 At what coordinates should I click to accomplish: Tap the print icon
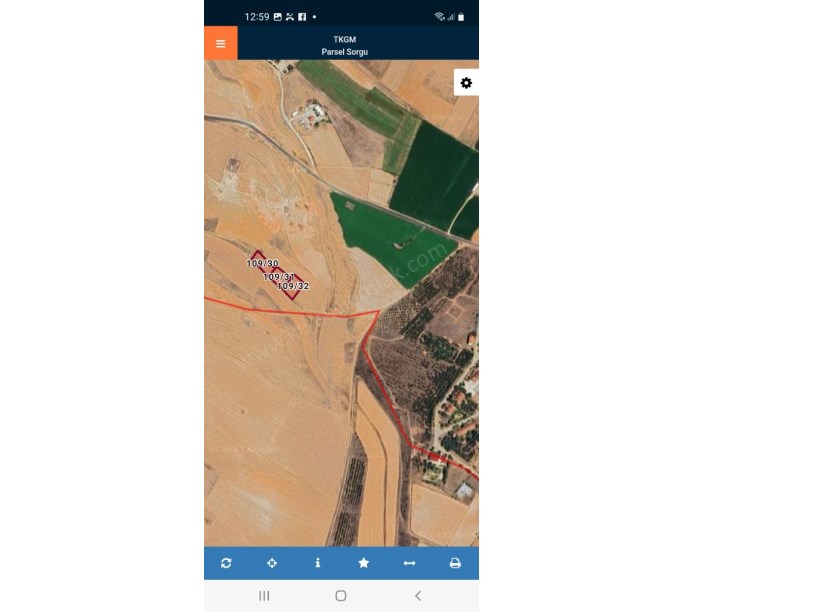455,563
